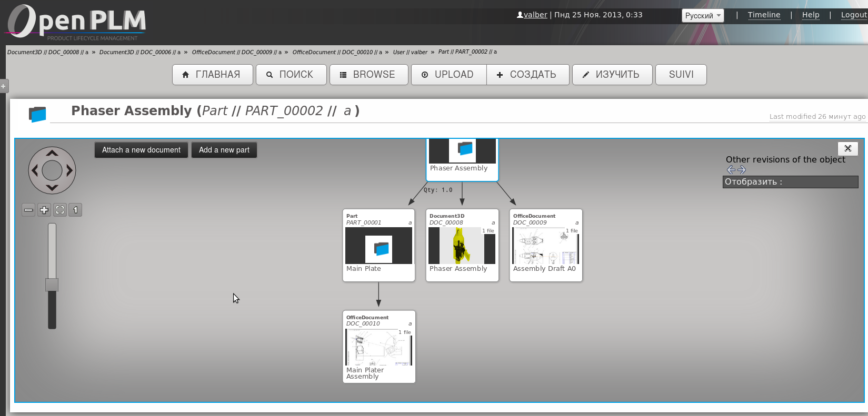The image size is (868, 416).
Task: Go to previous revision arrow
Action: tap(731, 170)
